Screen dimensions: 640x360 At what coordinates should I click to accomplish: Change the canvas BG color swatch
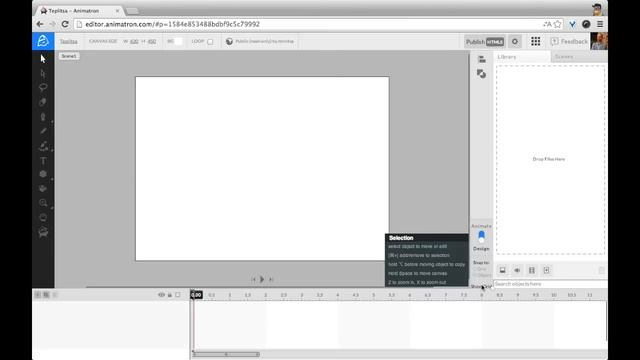178,41
